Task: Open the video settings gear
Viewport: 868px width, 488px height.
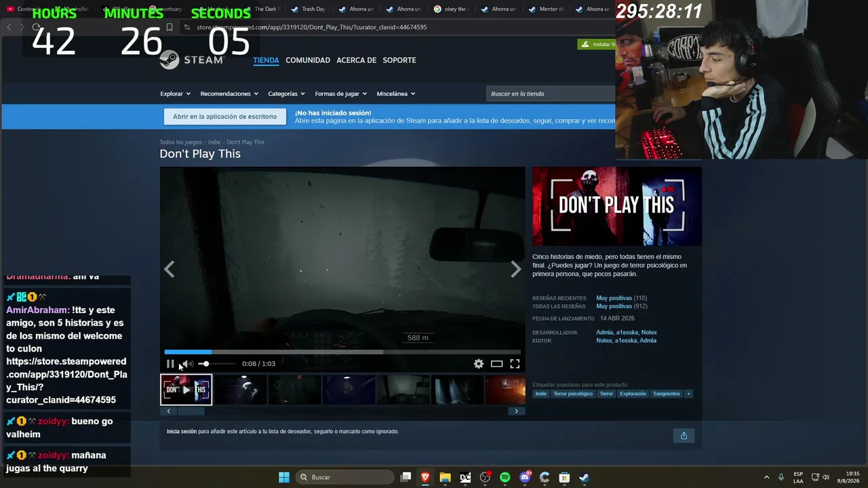Action: click(x=479, y=364)
